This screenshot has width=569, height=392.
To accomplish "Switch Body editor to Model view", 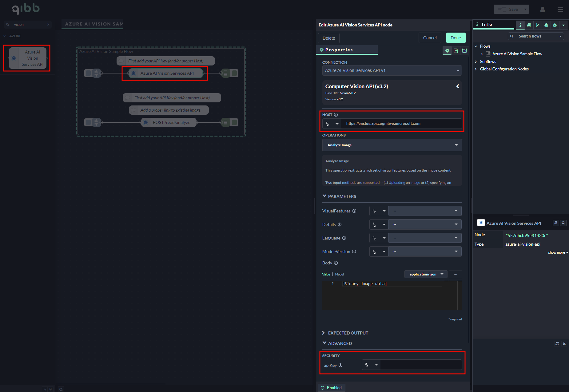I will 339,274.
